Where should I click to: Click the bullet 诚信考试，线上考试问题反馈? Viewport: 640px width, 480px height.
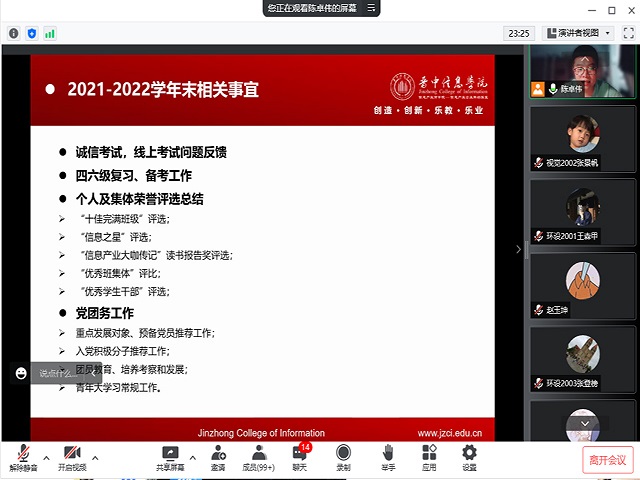[x=151, y=152]
